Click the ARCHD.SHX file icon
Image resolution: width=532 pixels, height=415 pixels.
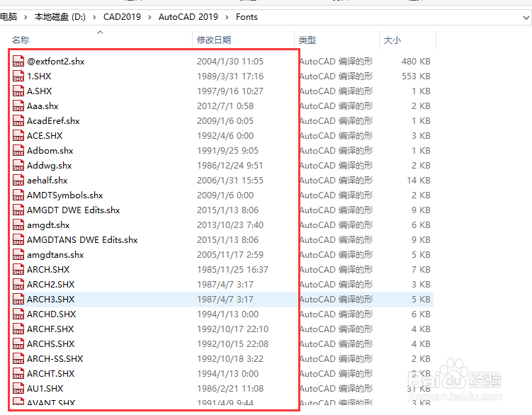pyautogui.click(x=18, y=314)
